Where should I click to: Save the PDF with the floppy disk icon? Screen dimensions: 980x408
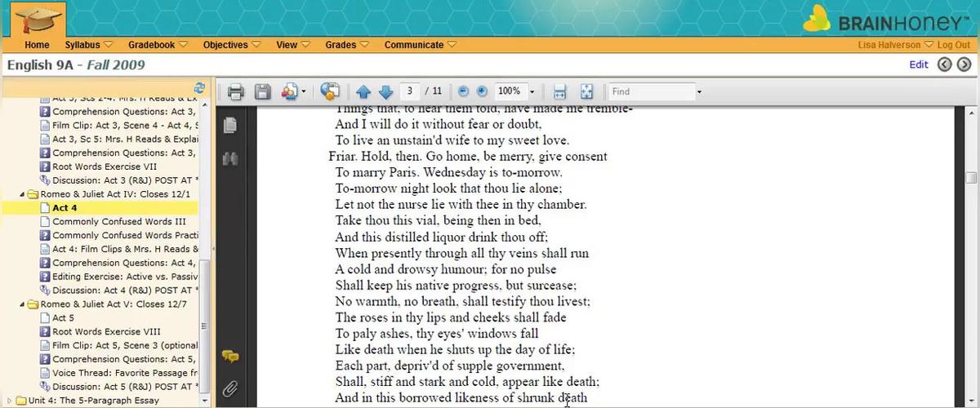262,91
